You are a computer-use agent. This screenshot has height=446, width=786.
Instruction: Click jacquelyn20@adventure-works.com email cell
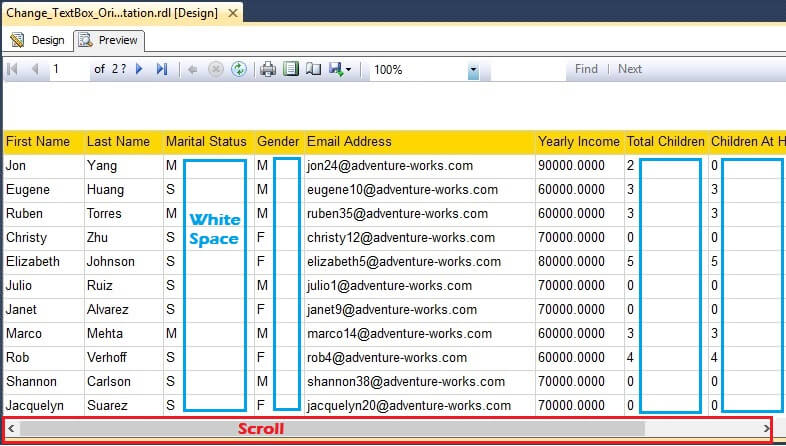click(x=420, y=406)
